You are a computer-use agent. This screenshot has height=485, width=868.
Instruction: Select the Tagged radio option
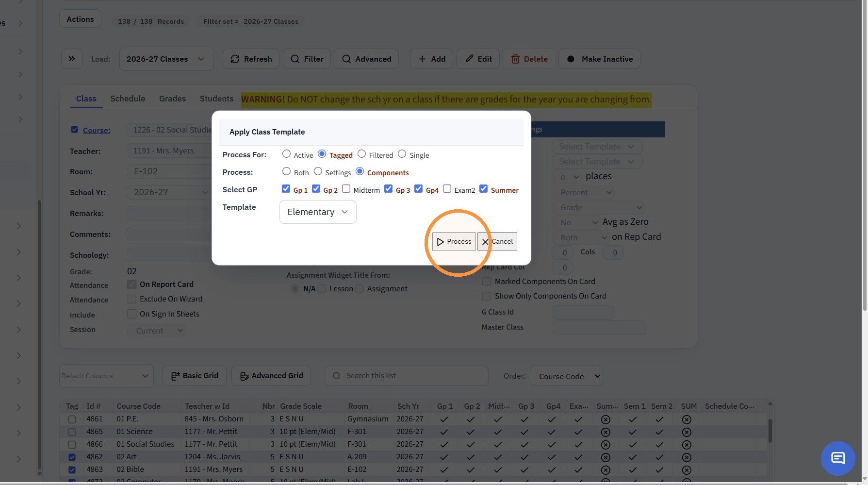pos(322,154)
